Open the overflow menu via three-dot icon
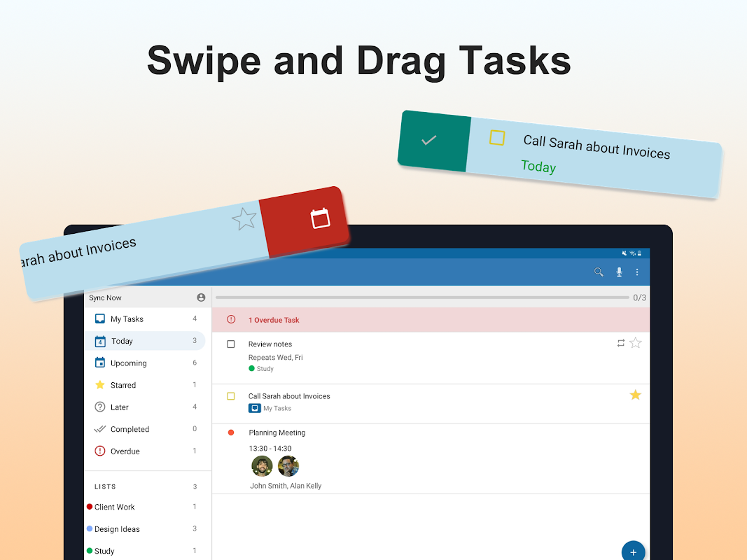747x560 pixels. click(x=637, y=272)
